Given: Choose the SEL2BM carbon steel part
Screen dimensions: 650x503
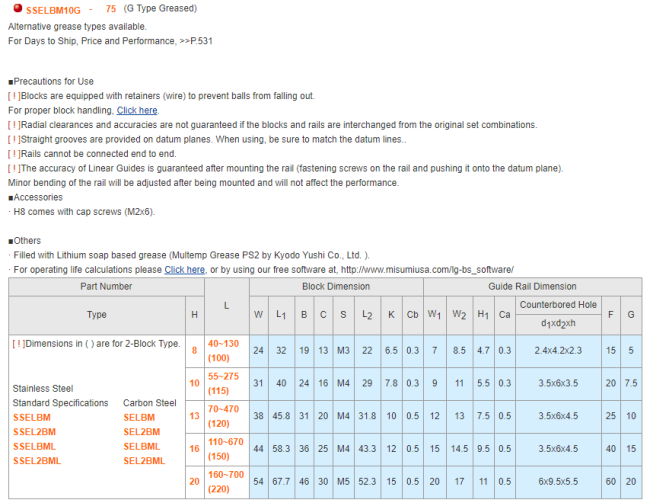Looking at the screenshot, I should coord(141,432).
